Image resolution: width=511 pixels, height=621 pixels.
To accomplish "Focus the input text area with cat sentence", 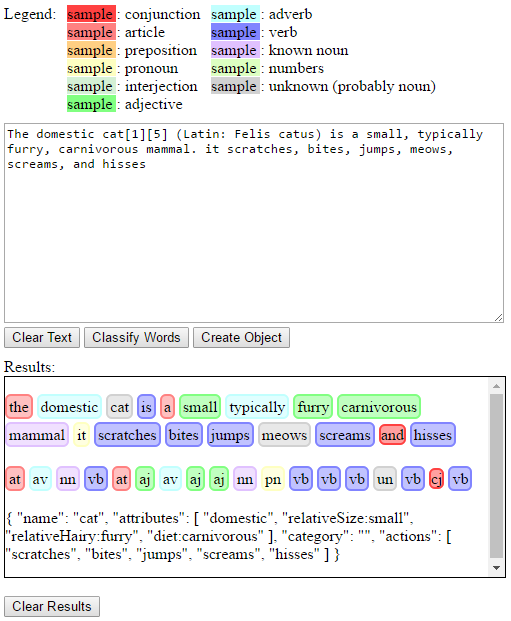I will coord(254,223).
